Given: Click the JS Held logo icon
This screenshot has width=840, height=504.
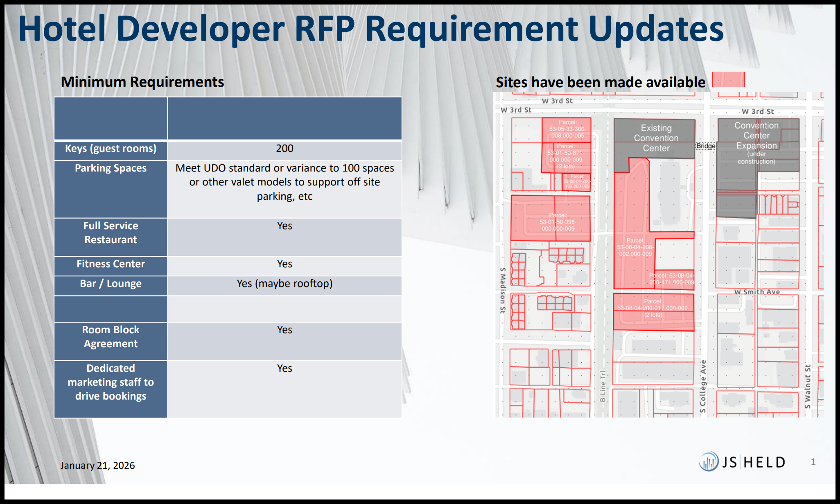Looking at the screenshot, I should click(x=708, y=462).
